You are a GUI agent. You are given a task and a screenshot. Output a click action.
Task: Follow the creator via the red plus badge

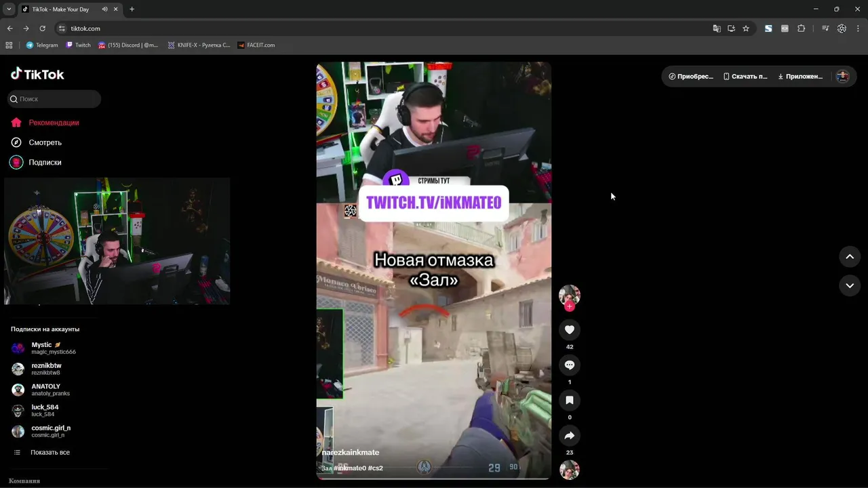coord(570,306)
